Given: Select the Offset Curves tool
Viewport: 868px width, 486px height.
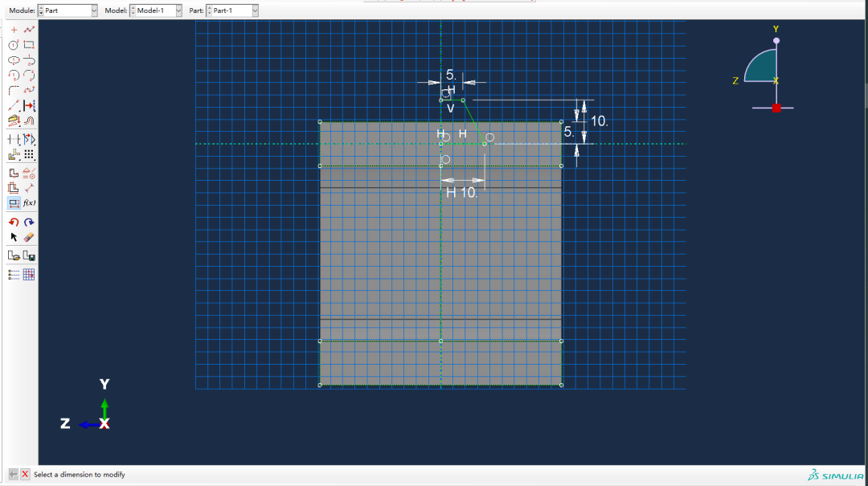Looking at the screenshot, I should pos(30,120).
